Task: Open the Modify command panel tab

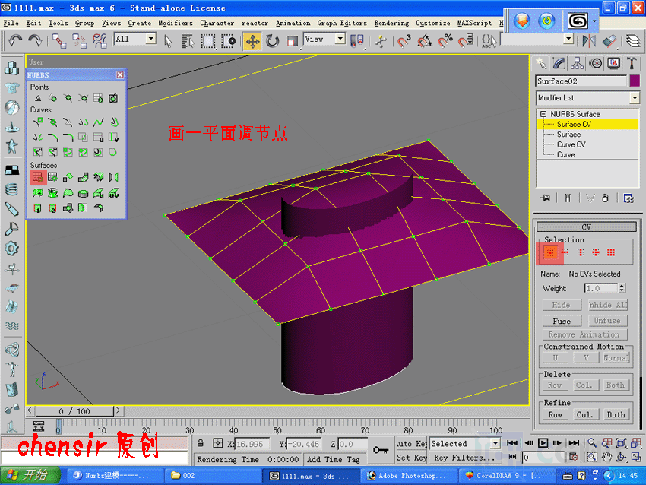Action: coord(559,63)
